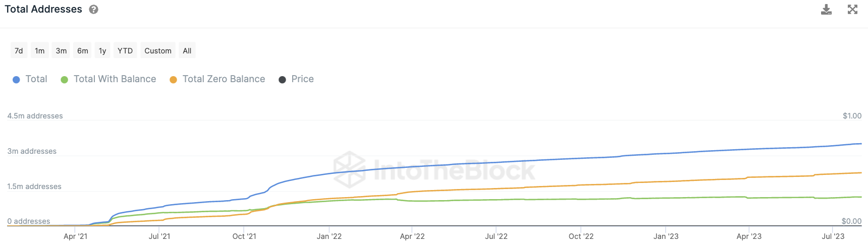Click the Total Addresses chart title
Viewport: 868px width, 247px height.
[43, 10]
